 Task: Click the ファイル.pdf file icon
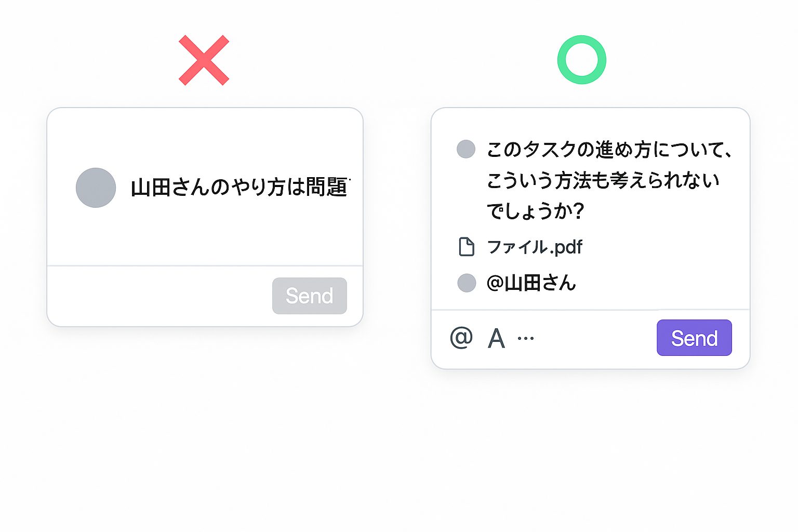tap(467, 247)
